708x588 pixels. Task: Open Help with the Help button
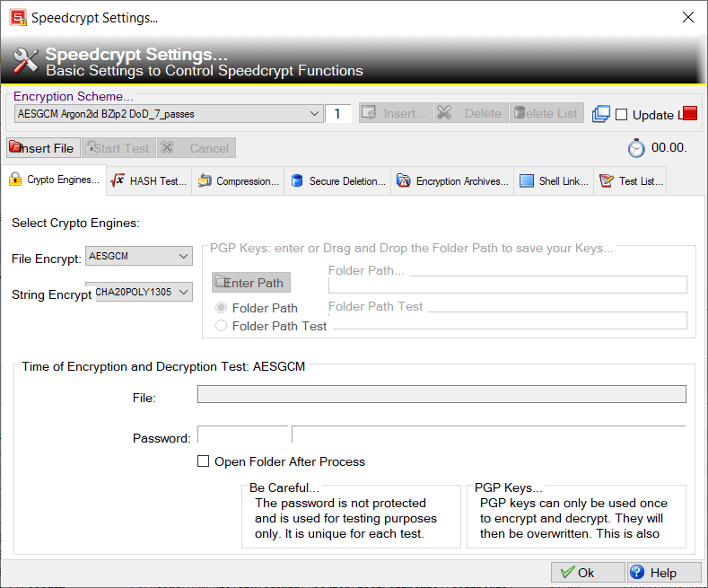click(664, 573)
